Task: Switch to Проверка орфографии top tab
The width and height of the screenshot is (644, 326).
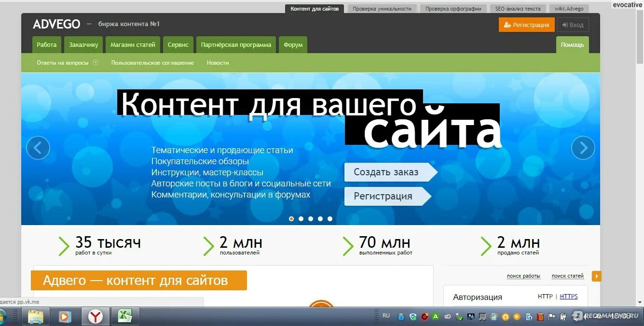Action: pyautogui.click(x=453, y=9)
